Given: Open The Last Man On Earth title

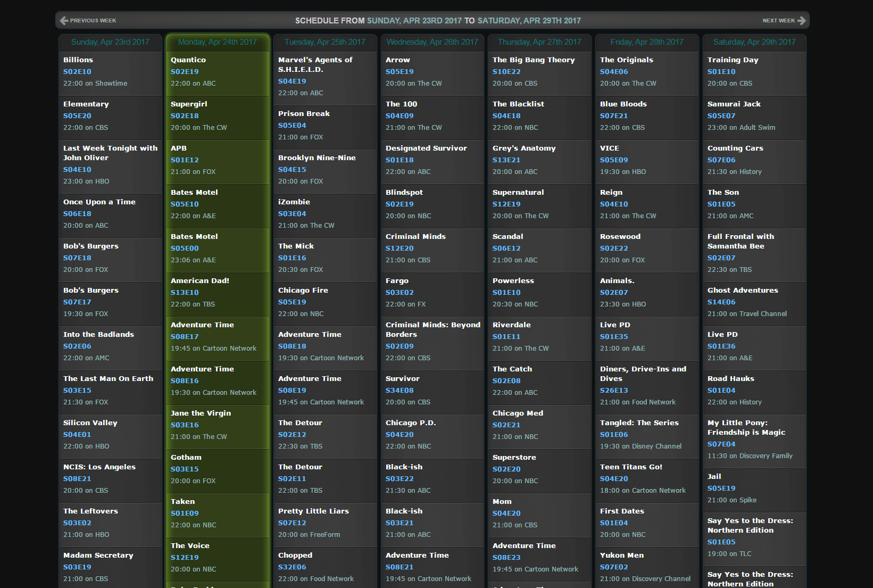Looking at the screenshot, I should coord(108,379).
